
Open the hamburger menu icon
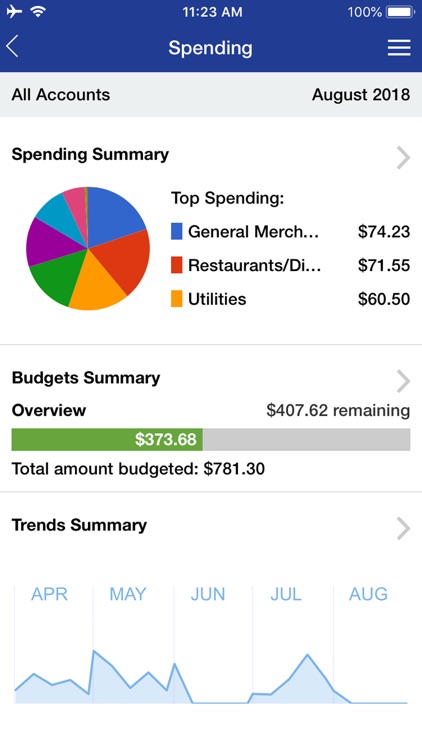click(x=399, y=47)
